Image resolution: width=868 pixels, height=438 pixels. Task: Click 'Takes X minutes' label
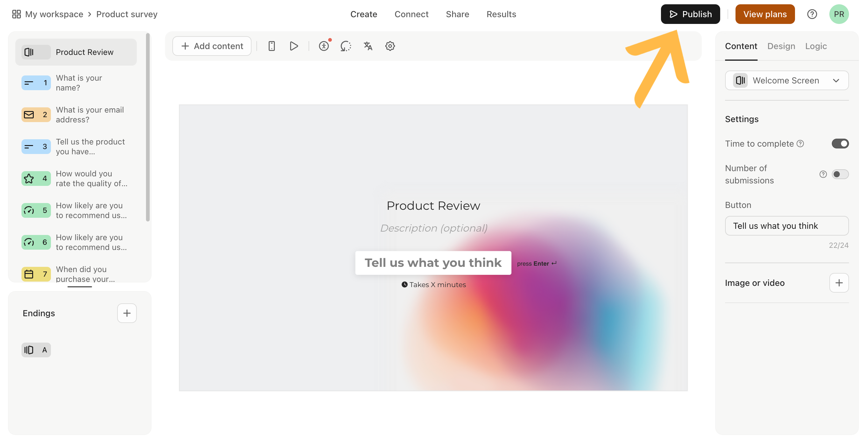(434, 285)
